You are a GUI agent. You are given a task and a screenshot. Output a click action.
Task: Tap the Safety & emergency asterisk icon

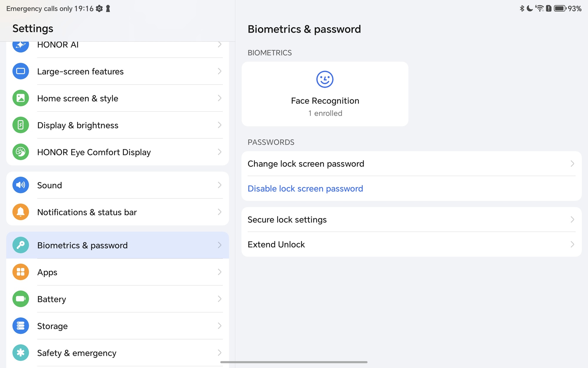21,353
